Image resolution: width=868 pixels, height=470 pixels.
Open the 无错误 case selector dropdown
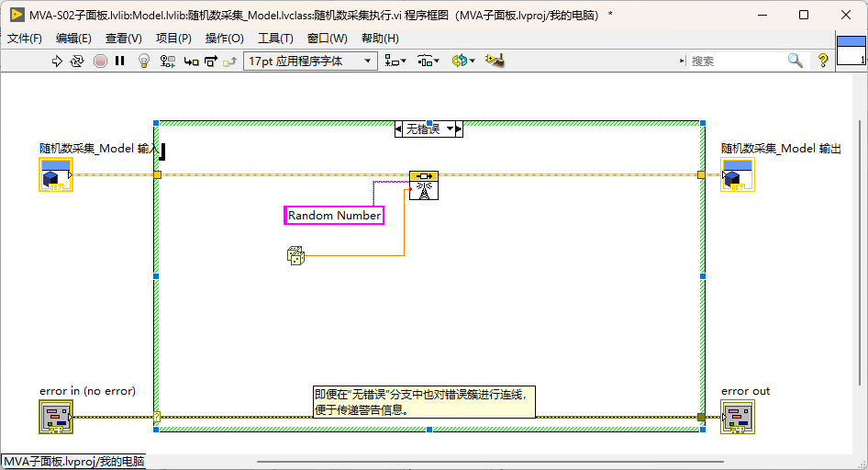point(450,129)
